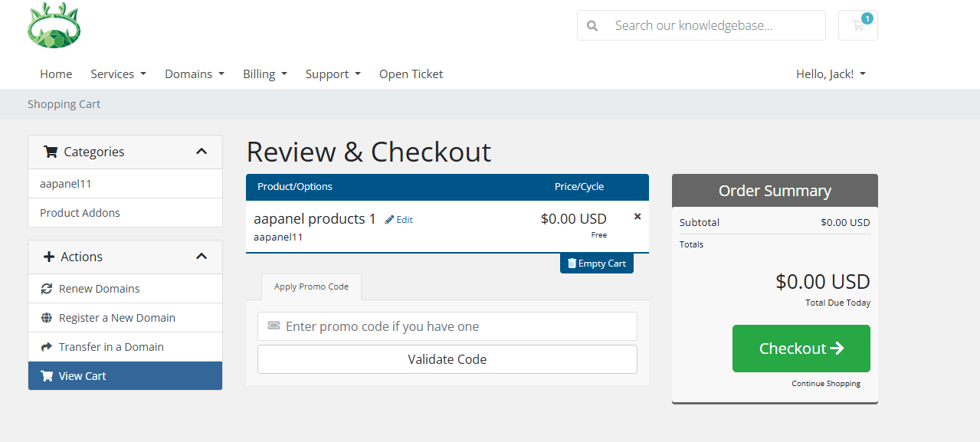The width and height of the screenshot is (980, 442).
Task: Open Renew Domains from Actions
Action: click(x=99, y=289)
